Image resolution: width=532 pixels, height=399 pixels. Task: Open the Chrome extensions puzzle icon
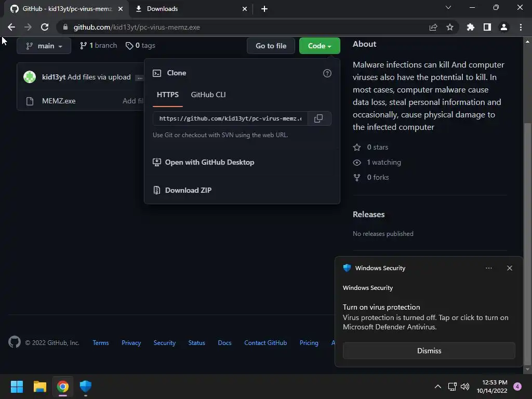pos(470,27)
